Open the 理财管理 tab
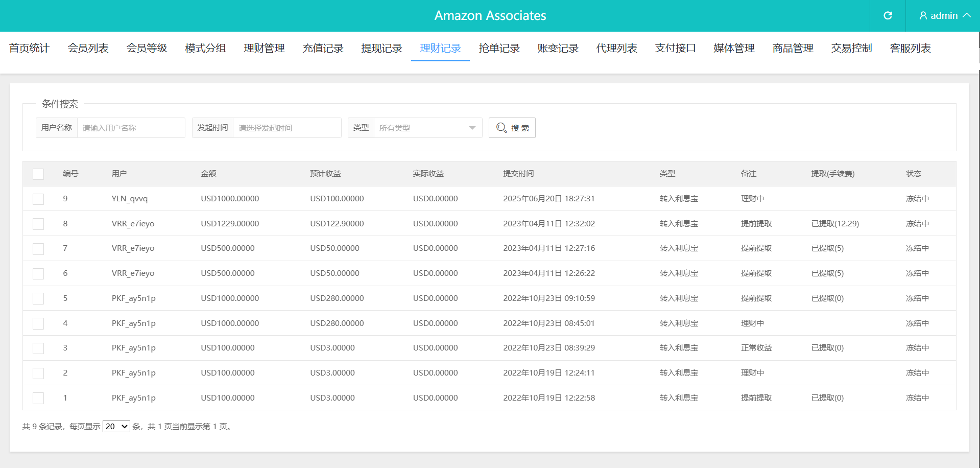The image size is (980, 468). [x=264, y=48]
